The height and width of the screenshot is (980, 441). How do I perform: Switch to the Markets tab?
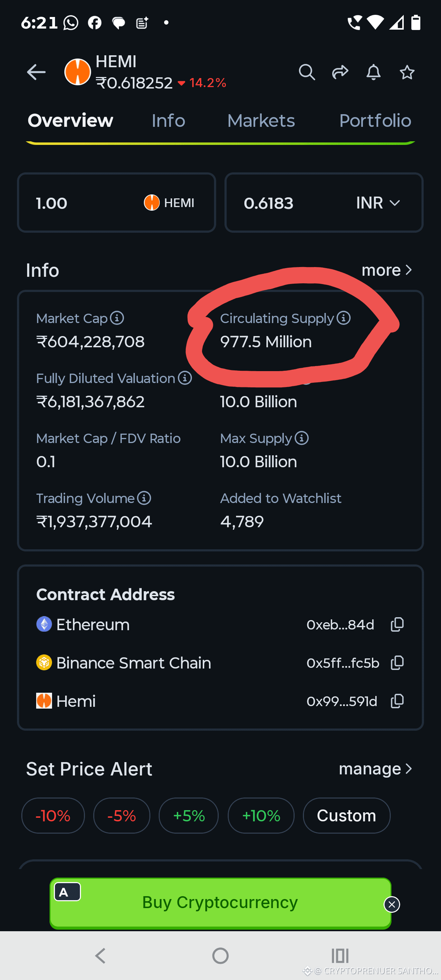click(261, 121)
